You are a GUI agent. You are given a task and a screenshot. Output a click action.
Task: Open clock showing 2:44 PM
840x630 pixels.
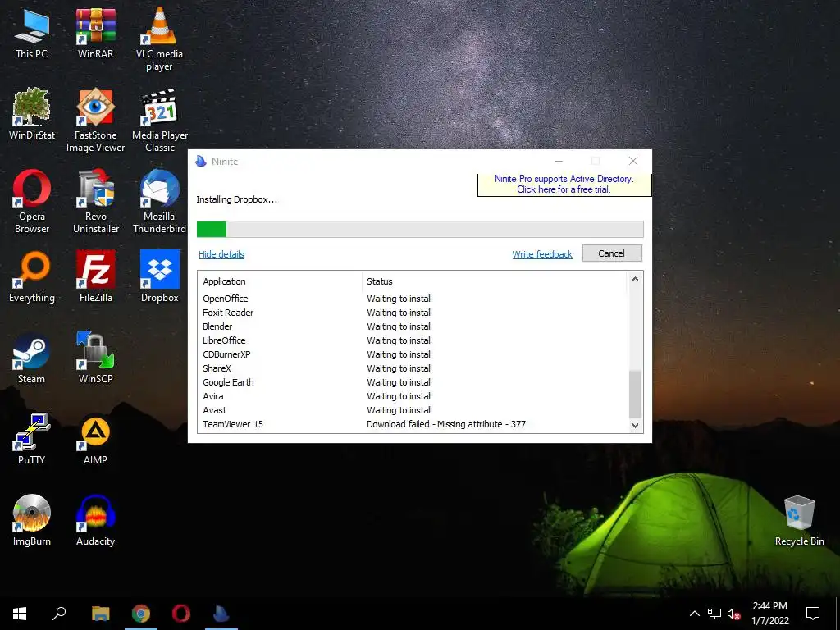[769, 614]
